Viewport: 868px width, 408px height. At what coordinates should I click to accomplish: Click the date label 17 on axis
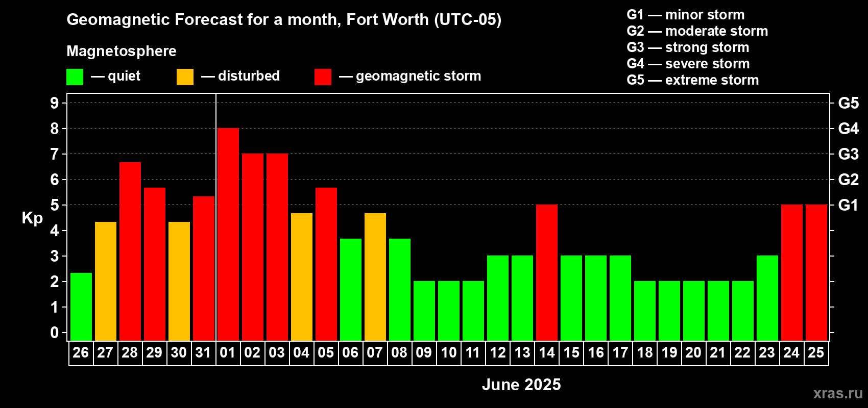[620, 352]
